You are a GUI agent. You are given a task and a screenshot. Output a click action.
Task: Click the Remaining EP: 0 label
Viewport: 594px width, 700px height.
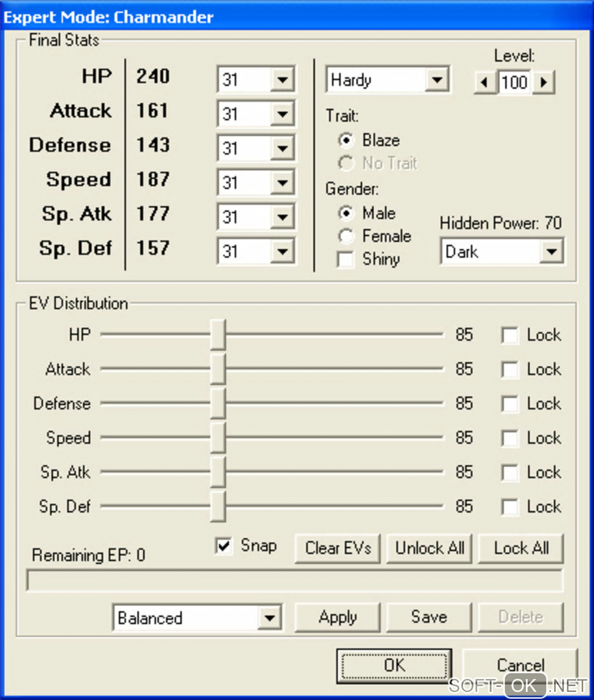(x=89, y=556)
